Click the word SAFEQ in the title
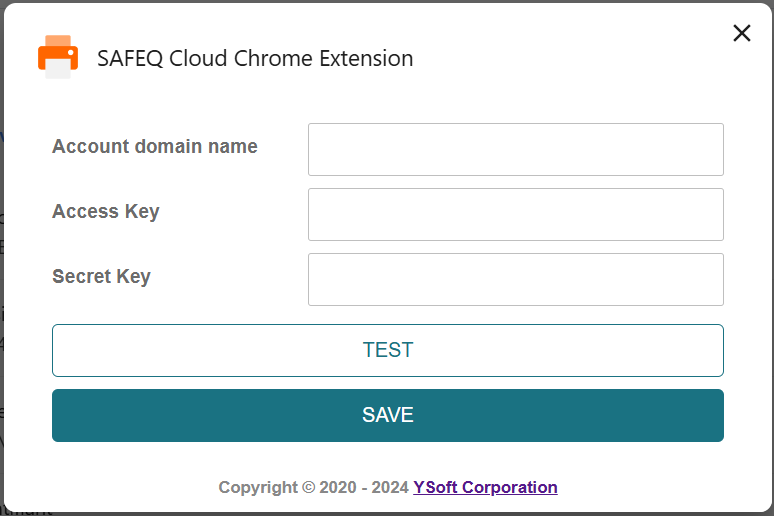The image size is (774, 516). pyautogui.click(x=130, y=59)
